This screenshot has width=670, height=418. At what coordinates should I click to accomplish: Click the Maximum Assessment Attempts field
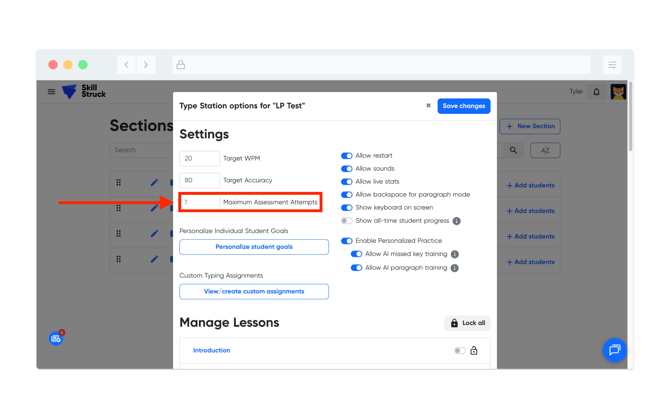click(200, 202)
